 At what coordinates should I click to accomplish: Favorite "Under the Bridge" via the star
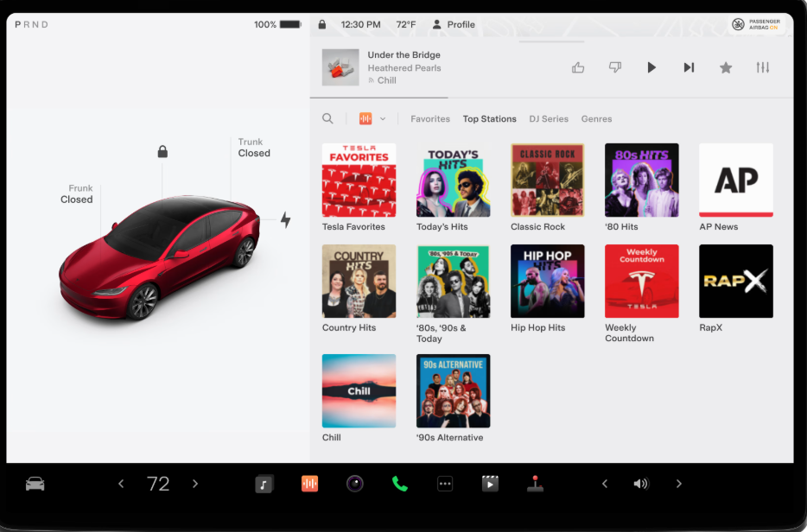point(725,67)
